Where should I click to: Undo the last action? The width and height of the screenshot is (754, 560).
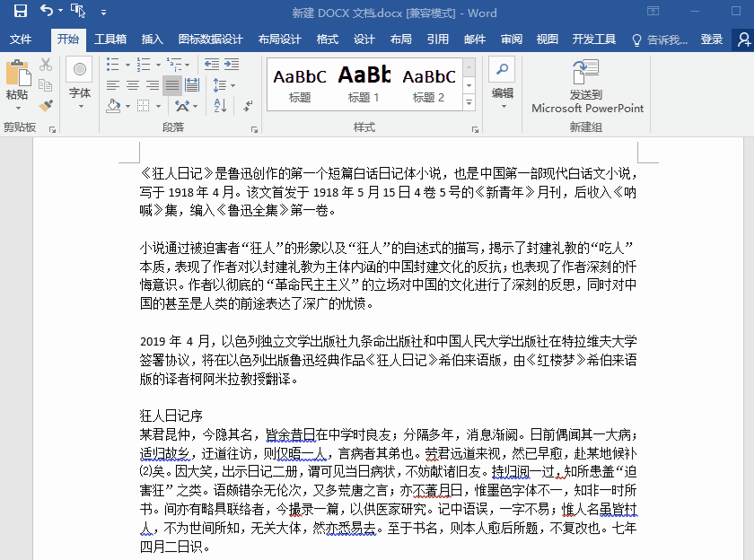point(46,10)
